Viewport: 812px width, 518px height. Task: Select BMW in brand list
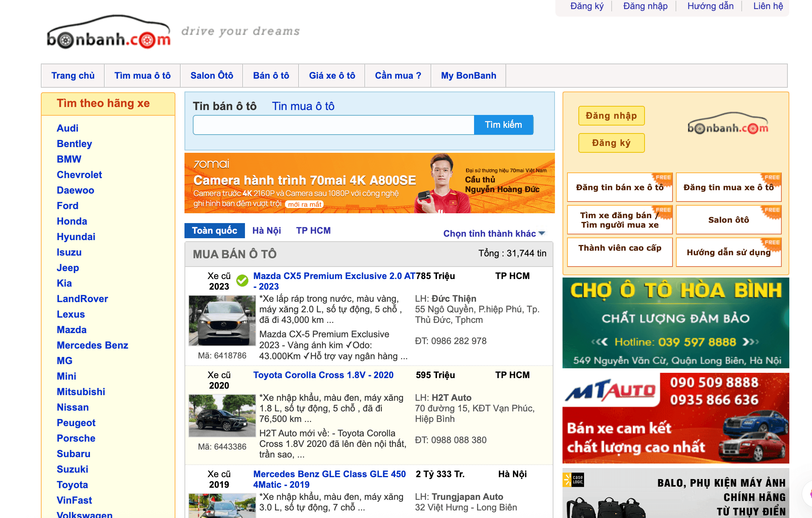click(x=69, y=159)
